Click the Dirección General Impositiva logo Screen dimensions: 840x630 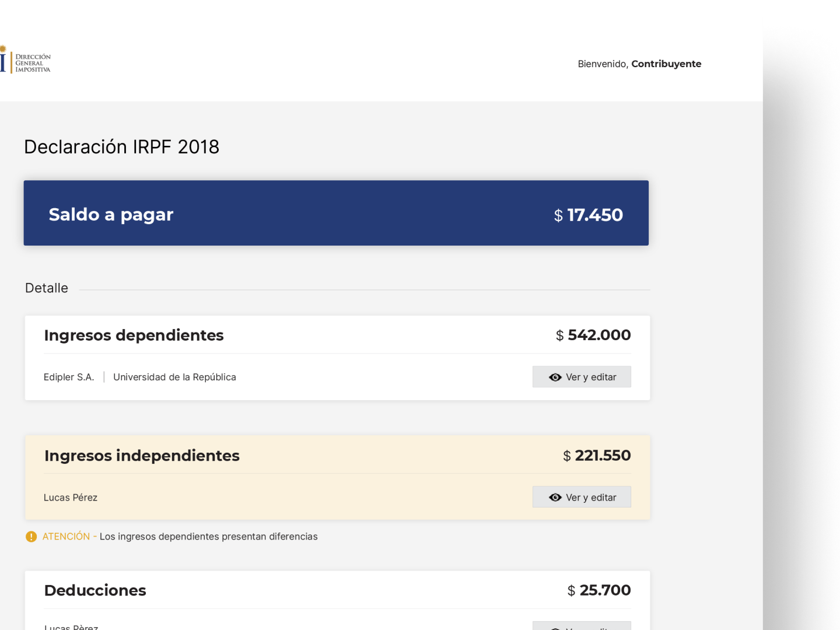point(25,60)
